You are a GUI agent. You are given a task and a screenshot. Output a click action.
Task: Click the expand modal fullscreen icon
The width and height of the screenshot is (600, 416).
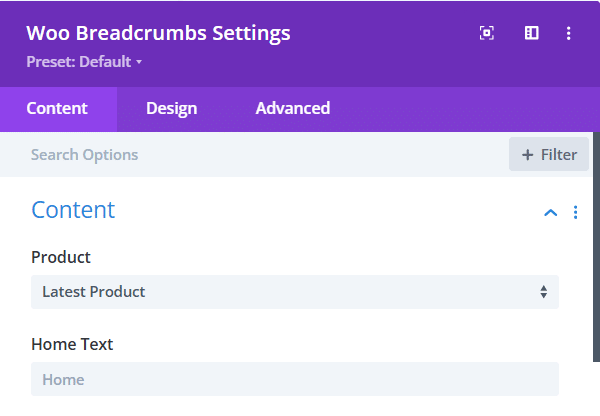(487, 33)
